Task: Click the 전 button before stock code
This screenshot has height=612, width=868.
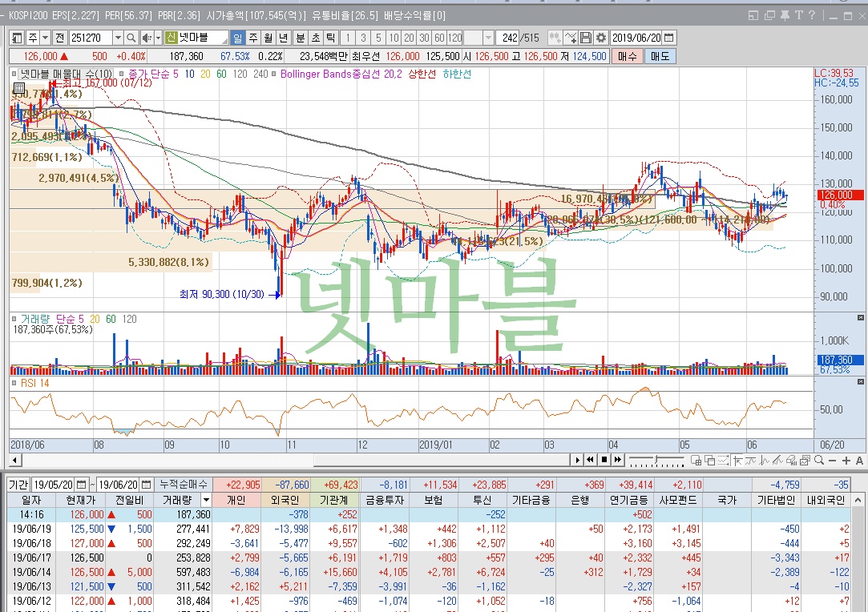Action: coord(60,38)
